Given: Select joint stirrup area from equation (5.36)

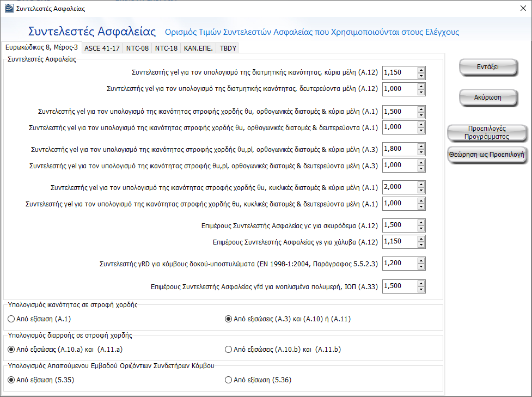Looking at the screenshot, I should click(229, 380).
